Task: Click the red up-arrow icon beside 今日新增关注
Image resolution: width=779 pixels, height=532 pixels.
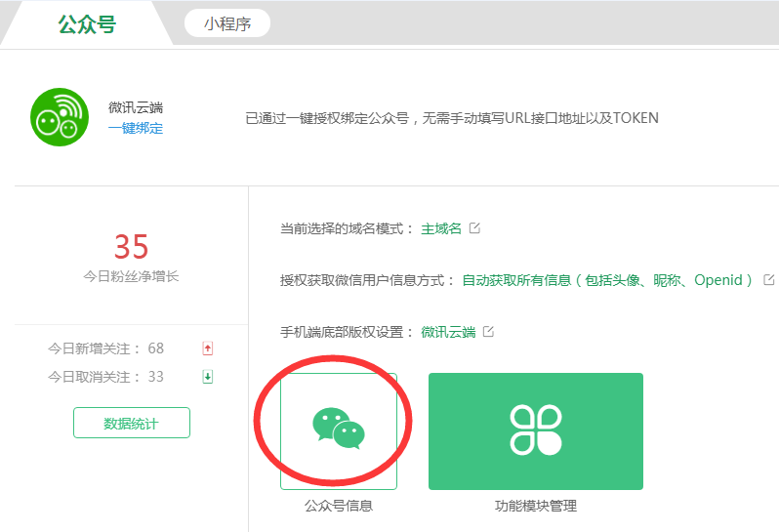Action: coord(207,348)
